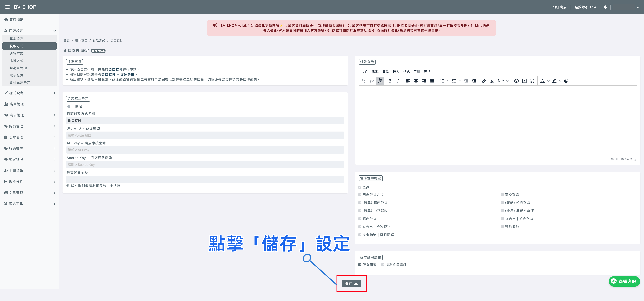Toggle the hamburger menu beside BV SHOP

pyautogui.click(x=8, y=7)
